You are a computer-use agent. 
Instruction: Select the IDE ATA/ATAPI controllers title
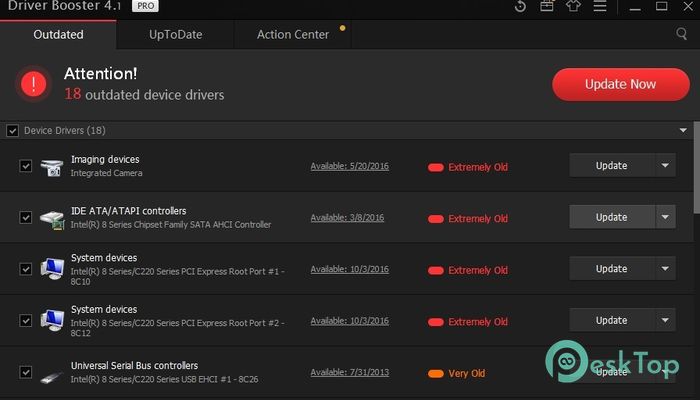129,211
